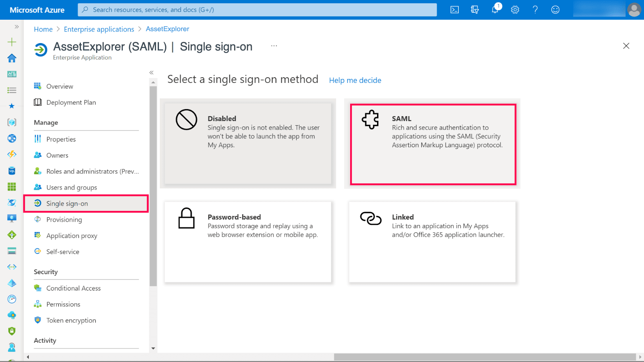Click the Home icon in left sidebar

coord(12,58)
